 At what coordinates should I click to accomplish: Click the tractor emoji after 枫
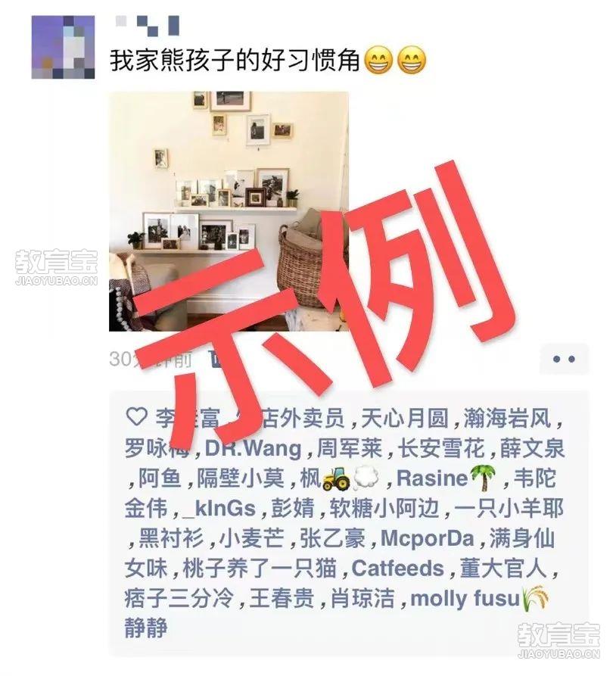pos(337,478)
